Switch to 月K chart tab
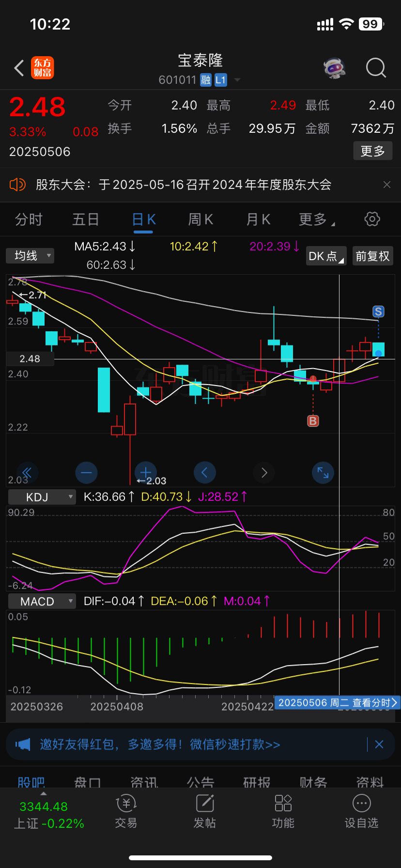The width and height of the screenshot is (401, 868). (258, 219)
